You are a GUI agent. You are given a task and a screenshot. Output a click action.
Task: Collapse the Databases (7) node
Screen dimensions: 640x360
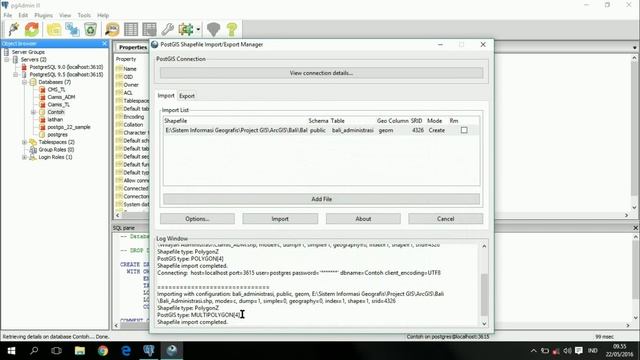24,82
